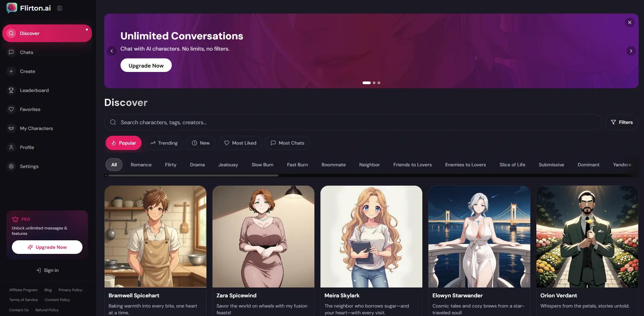Screen dimensions: 644x316
Task: Open Terms of Service link
Action: tap(23, 300)
